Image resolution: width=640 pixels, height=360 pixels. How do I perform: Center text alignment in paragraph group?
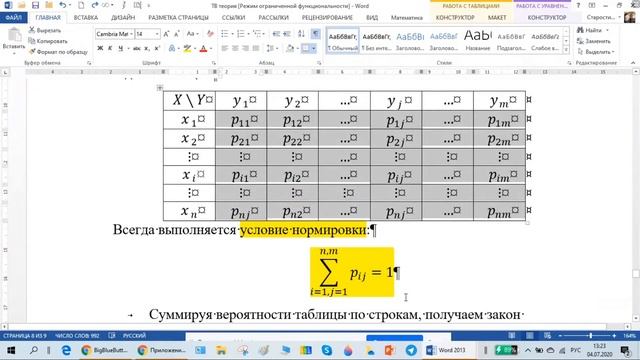[235, 49]
